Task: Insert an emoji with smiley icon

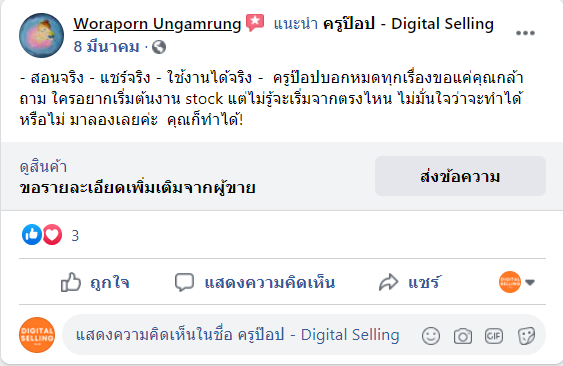Action: point(431,336)
